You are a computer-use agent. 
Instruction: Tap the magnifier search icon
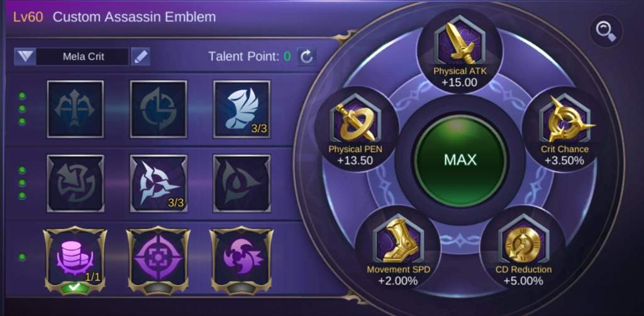coord(607,31)
